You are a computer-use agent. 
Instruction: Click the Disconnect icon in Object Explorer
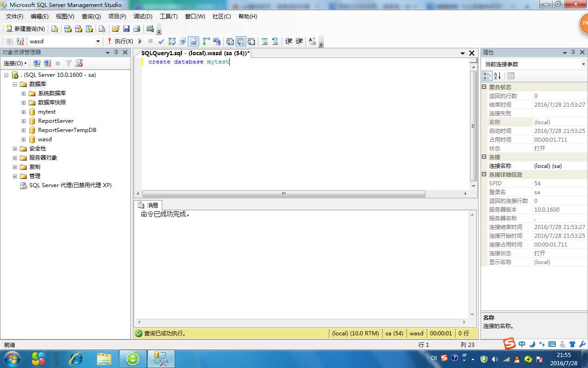pos(47,63)
